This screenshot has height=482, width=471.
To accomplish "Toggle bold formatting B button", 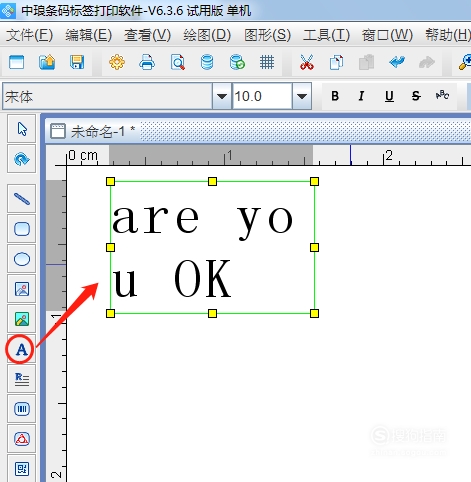I will click(x=335, y=96).
